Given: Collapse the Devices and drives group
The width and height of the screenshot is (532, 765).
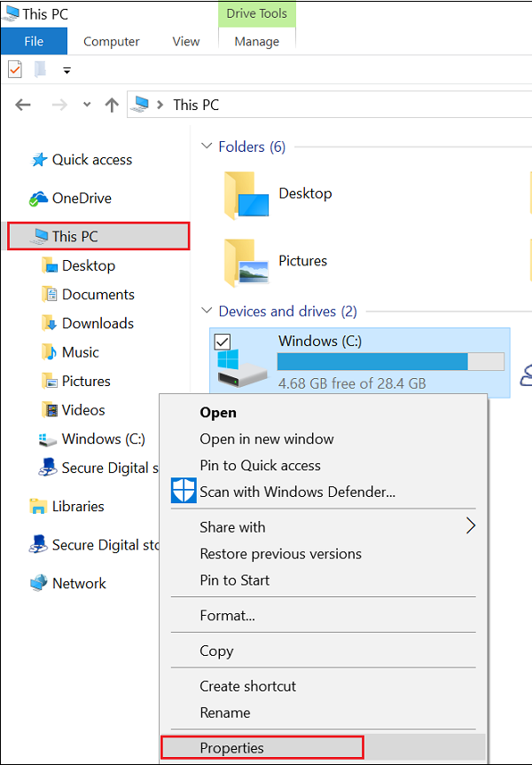Looking at the screenshot, I should [x=207, y=312].
